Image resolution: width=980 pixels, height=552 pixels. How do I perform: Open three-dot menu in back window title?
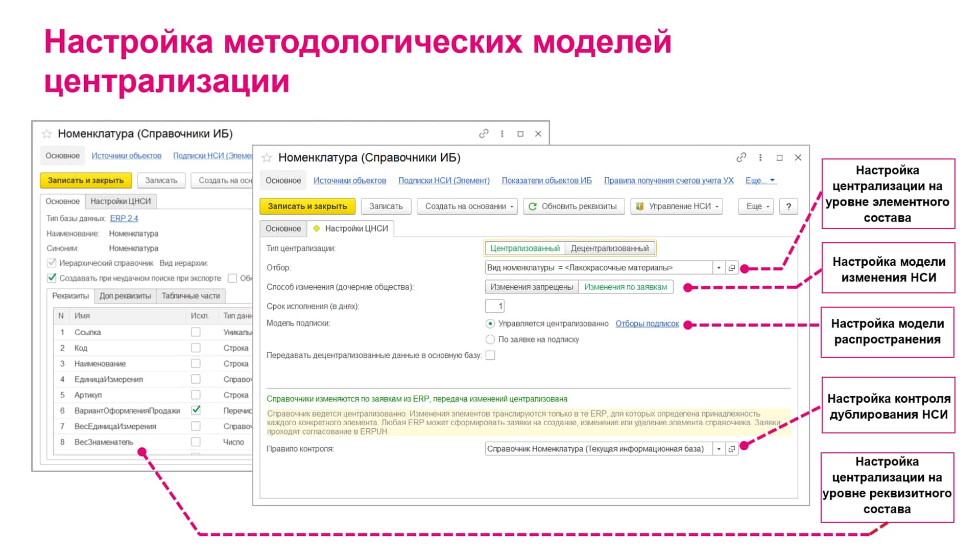pos(502,133)
